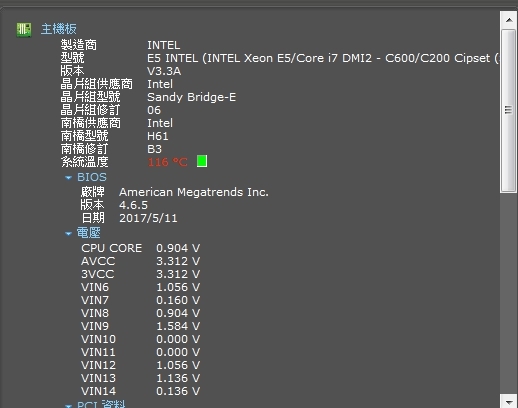
Task: Click the vertical scrollbar thumb
Action: pos(509,110)
